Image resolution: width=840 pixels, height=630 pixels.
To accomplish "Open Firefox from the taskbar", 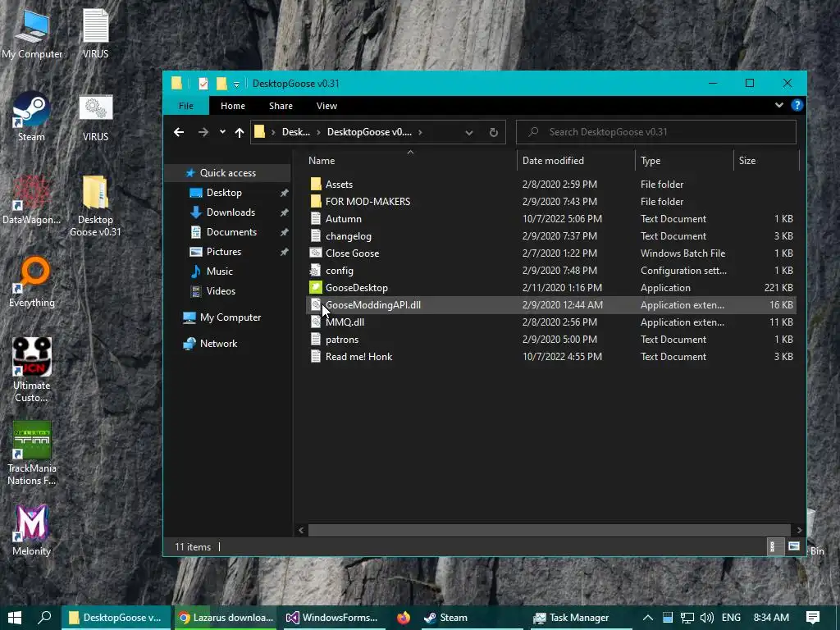I will (404, 618).
